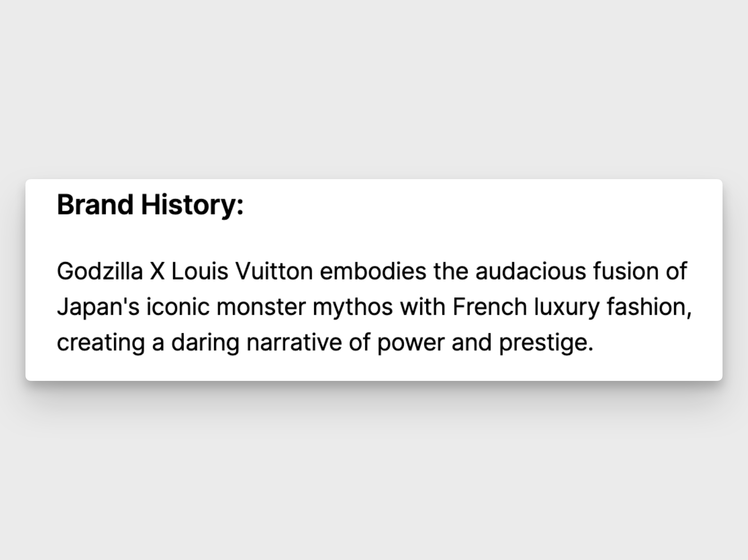Image resolution: width=748 pixels, height=560 pixels.
Task: Click the word "Godzilla" in the paragraph
Action: (100, 271)
